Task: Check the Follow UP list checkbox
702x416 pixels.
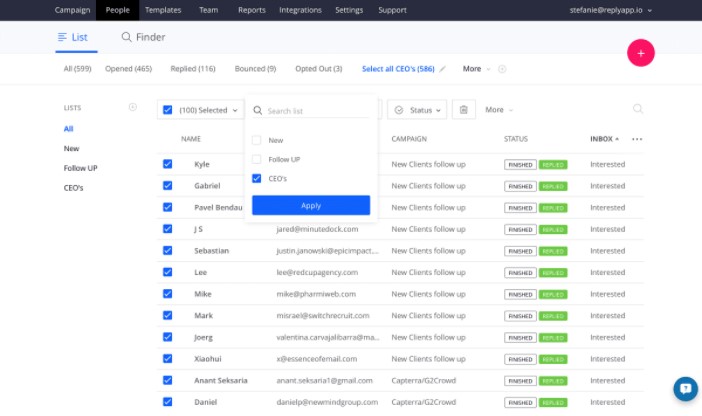Action: (x=257, y=159)
